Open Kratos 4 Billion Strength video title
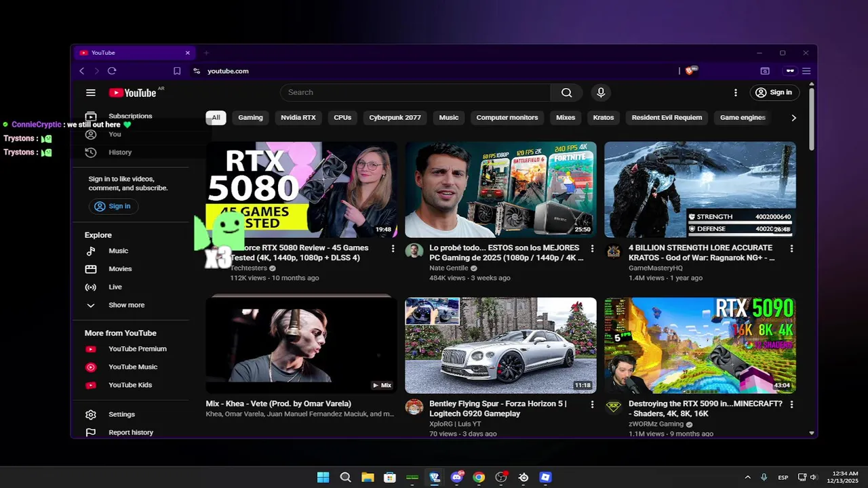 [x=701, y=253]
